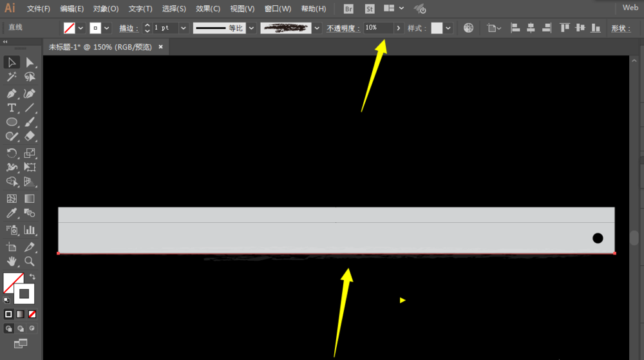
Task: Open the variable width profile dropdown
Action: (x=251, y=28)
